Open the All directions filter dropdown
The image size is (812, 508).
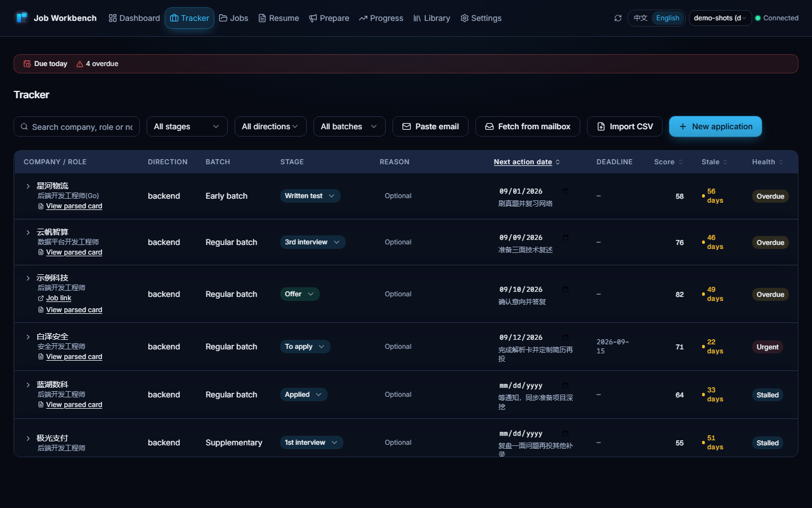[x=270, y=126]
